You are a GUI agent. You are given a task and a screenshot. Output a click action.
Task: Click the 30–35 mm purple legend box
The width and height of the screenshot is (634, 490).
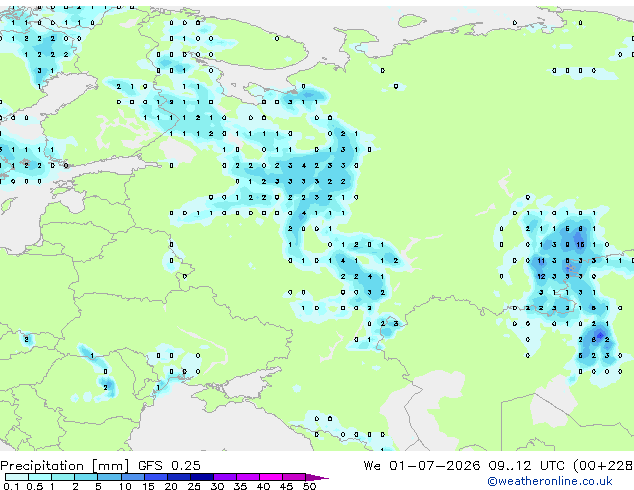(224, 477)
